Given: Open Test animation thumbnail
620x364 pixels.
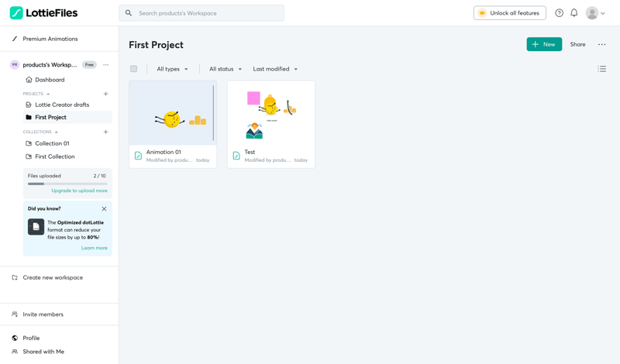Looking at the screenshot, I should 270,113.
